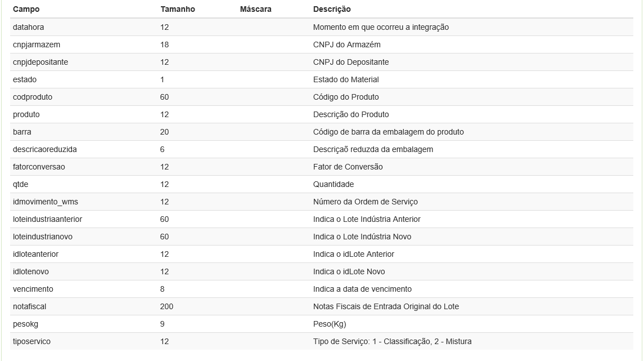Click the vencimento field name
This screenshot has height=361, width=644.
click(x=33, y=289)
